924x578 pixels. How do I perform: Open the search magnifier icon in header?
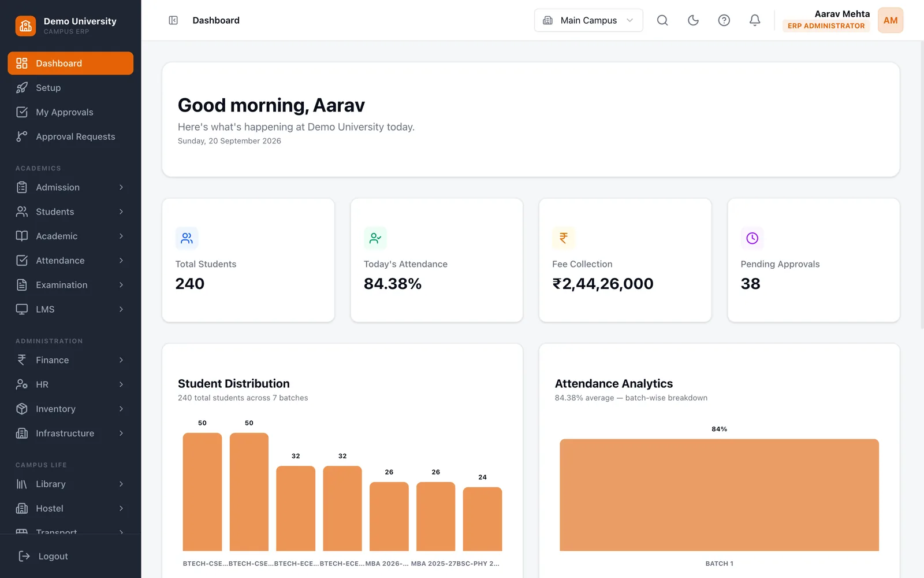(662, 20)
